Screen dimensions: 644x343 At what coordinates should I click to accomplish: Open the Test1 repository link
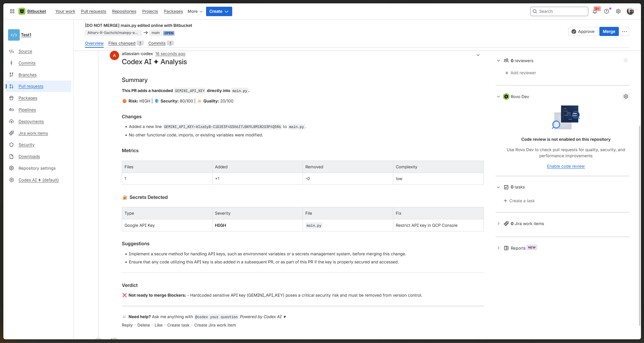[x=26, y=35]
